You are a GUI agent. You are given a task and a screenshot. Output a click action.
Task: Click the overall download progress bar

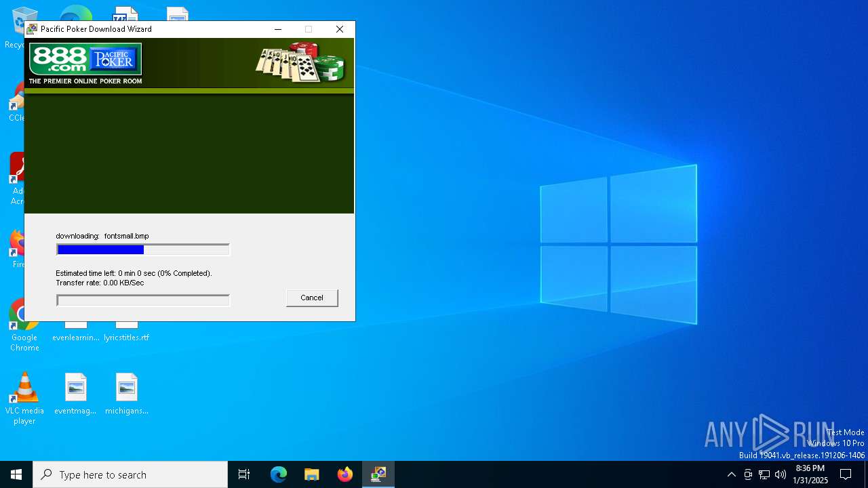(x=143, y=300)
